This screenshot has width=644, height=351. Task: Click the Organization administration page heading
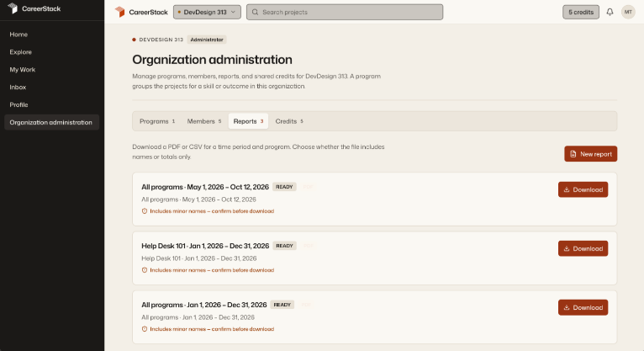click(x=213, y=60)
